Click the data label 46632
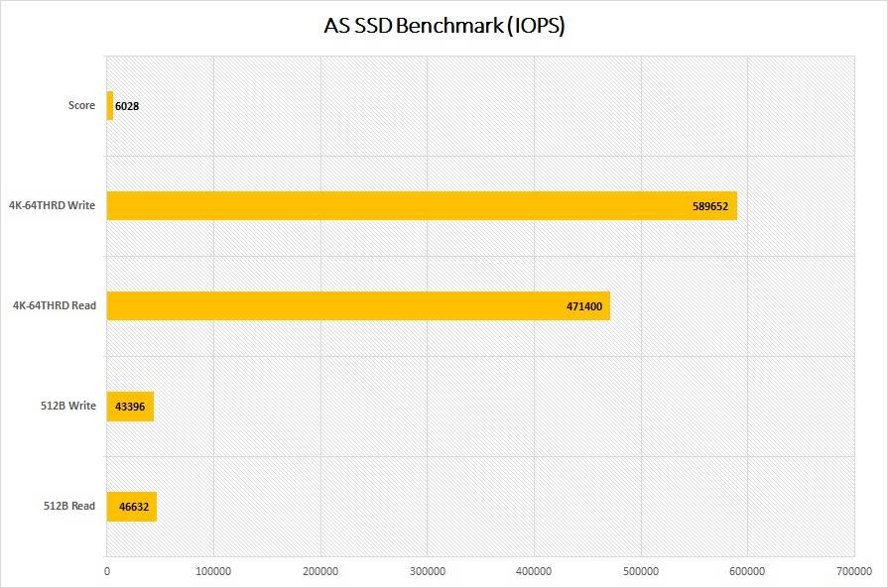This screenshot has width=888, height=588. tap(134, 507)
